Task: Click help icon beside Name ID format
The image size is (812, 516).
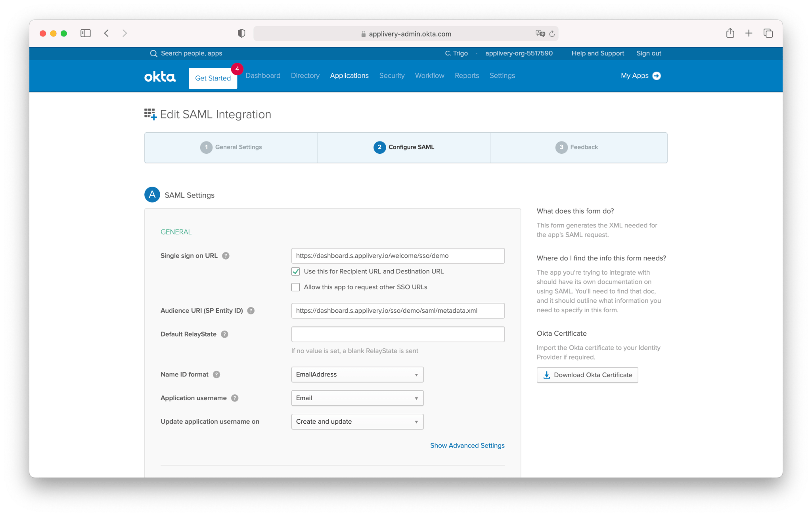Action: [216, 375]
